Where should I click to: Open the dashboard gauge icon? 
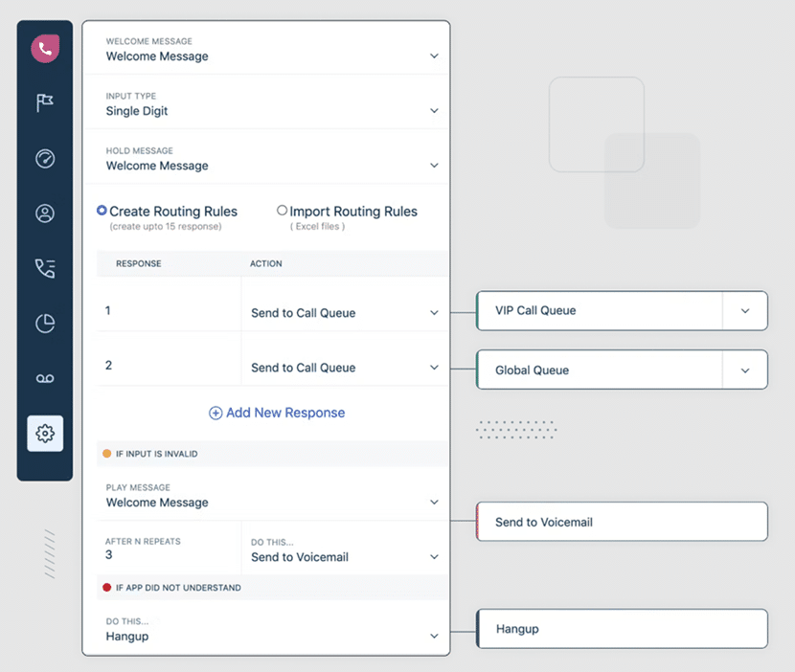(45, 158)
